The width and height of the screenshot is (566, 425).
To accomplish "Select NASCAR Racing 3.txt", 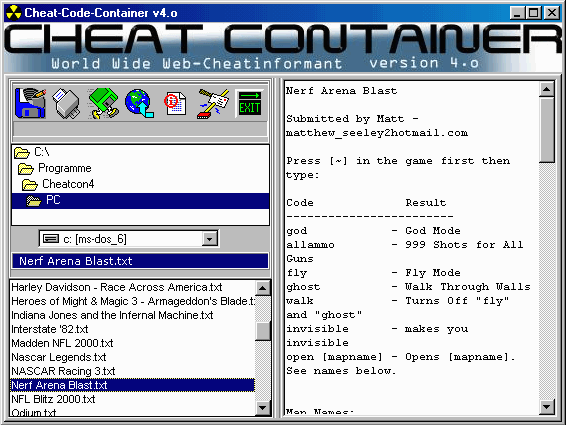I will click(x=132, y=371).
